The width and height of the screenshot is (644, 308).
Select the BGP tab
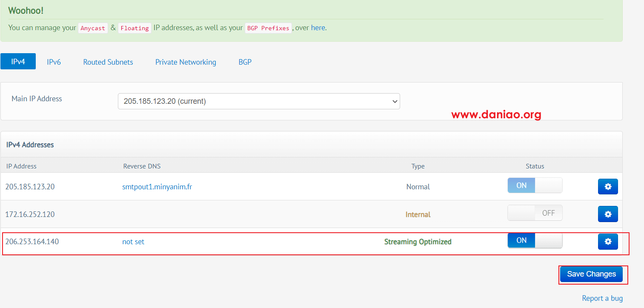(x=245, y=62)
